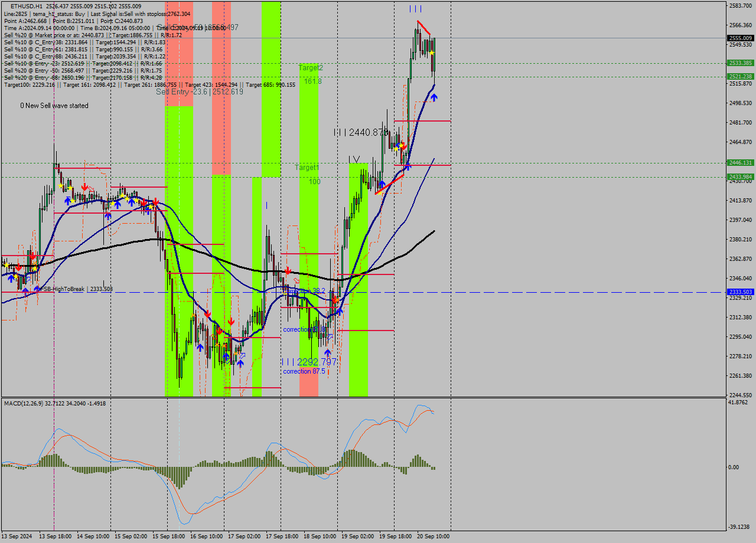
Task: Click the 'I V' wave label
Action: (354, 159)
